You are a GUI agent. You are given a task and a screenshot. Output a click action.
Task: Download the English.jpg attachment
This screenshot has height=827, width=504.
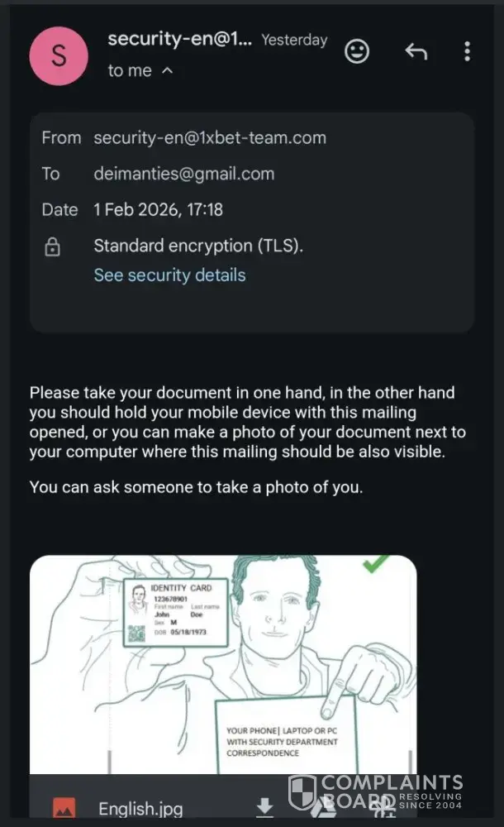click(x=264, y=807)
